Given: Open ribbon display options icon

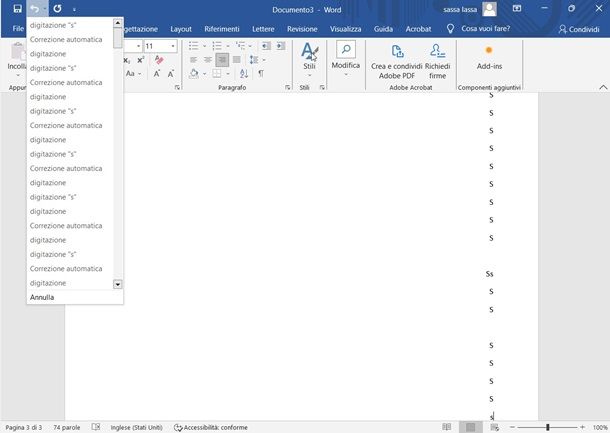Looking at the screenshot, I should pos(517,9).
